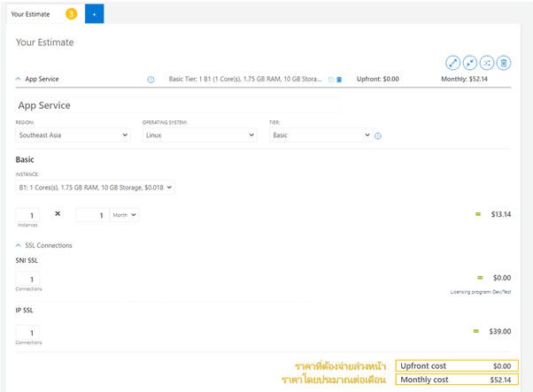Click the duration quantity input before Month
533x392 pixels.
coord(92,215)
